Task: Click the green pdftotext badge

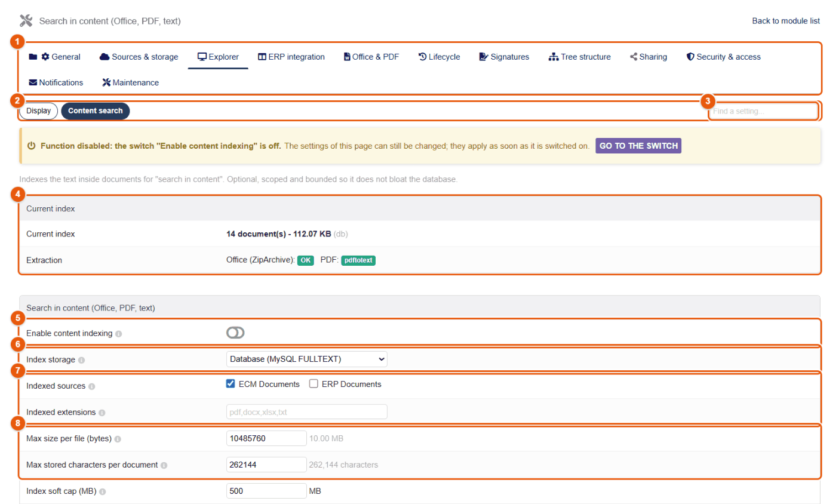Action: [358, 260]
